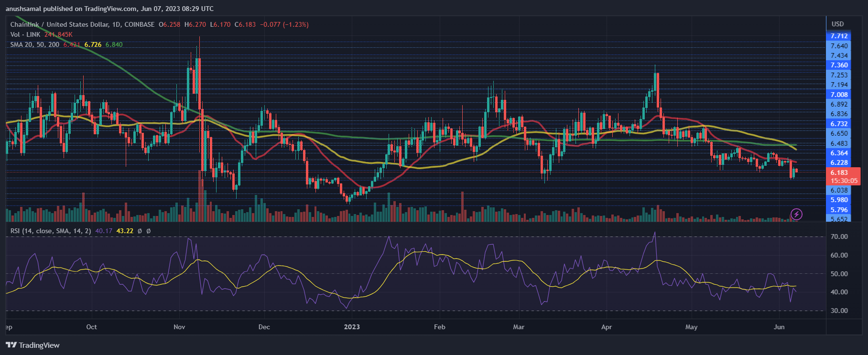Viewport: 868px width, 355px height.
Task: Click the 7.712 blue price level tag
Action: pyautogui.click(x=839, y=36)
